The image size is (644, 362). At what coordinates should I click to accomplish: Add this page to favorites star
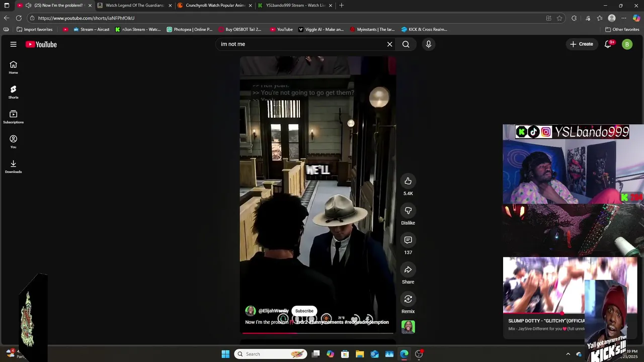pyautogui.click(x=559, y=18)
